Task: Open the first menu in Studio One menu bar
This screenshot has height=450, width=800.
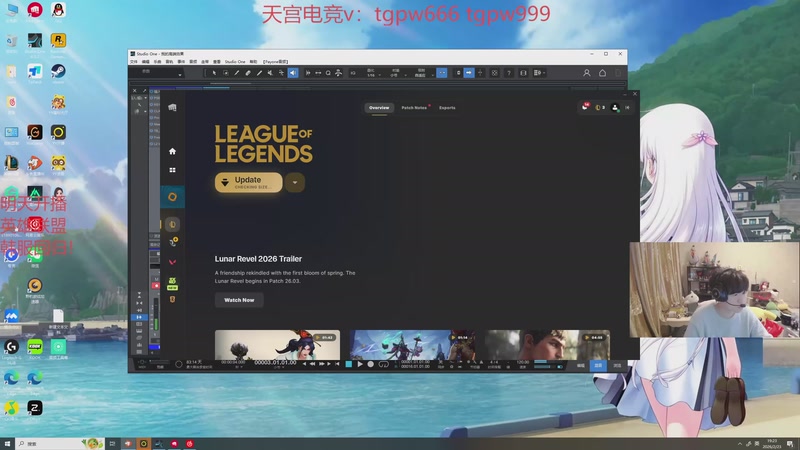Action: pyautogui.click(x=134, y=62)
